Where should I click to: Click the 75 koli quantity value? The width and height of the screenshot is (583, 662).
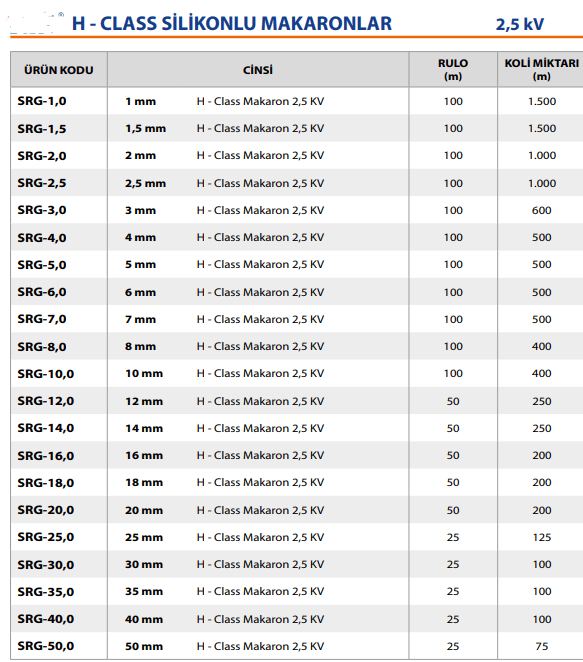coord(542,646)
